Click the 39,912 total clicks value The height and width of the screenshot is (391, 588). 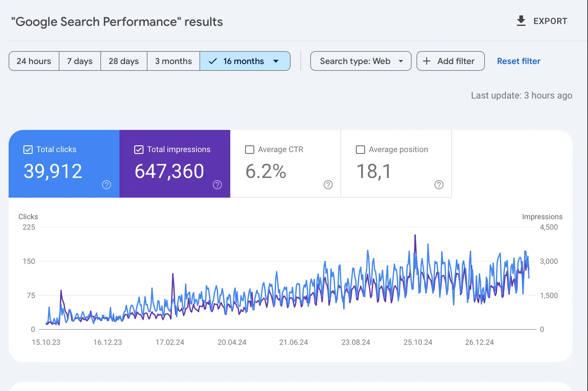53,171
